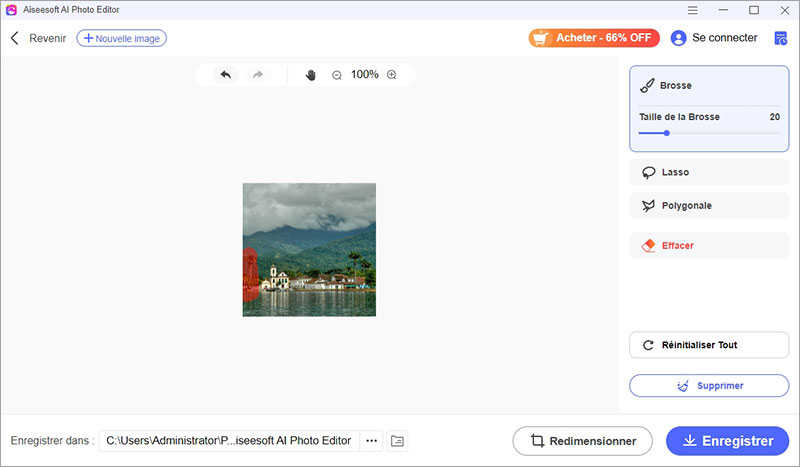
Task: Adjust the Taille de la Brosse slider
Action: [667, 132]
